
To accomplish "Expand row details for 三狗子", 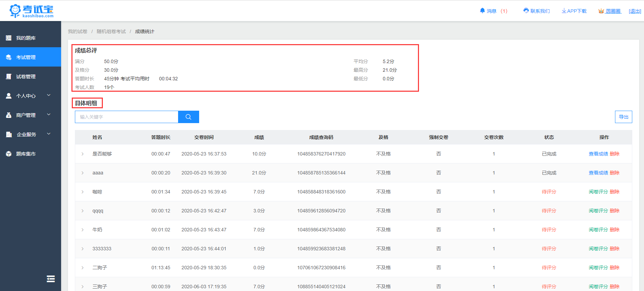I will click(x=82, y=287).
